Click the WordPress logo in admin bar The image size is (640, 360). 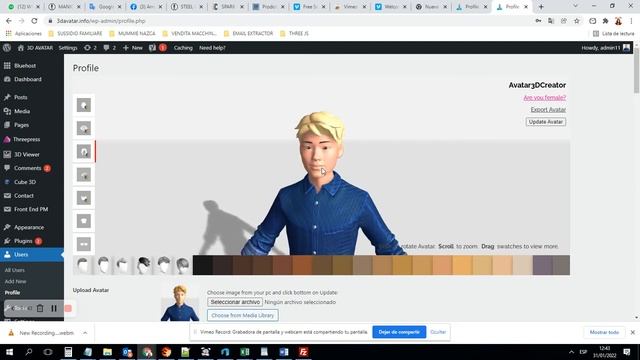(x=7, y=48)
